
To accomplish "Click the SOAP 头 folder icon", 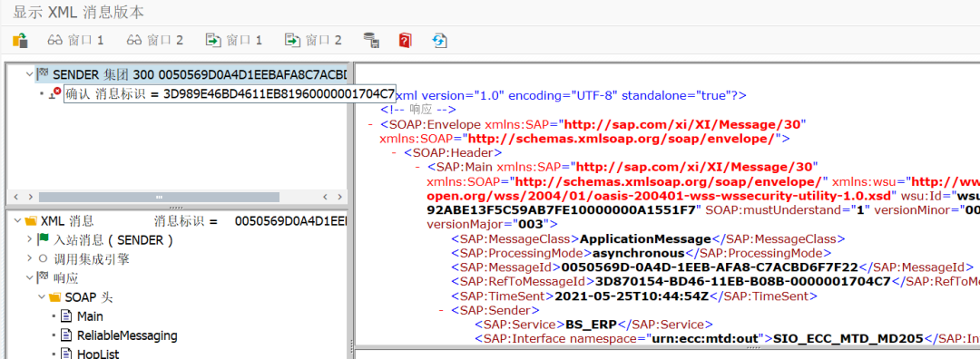I will pos(55,296).
